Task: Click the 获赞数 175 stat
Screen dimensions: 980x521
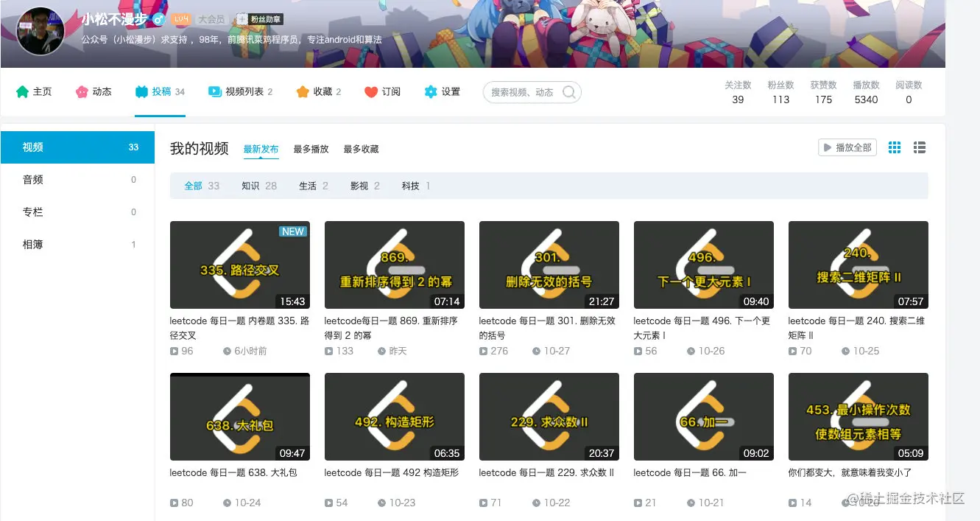Action: [823, 92]
